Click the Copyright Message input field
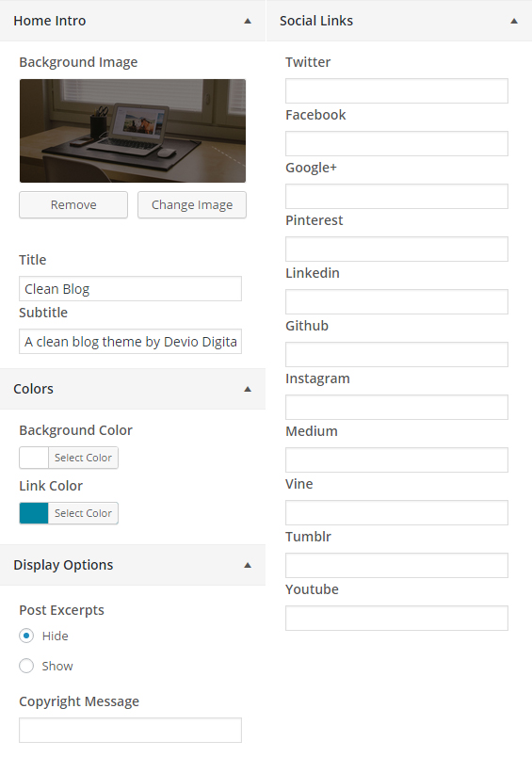This screenshot has height=757, width=532. coord(130,730)
